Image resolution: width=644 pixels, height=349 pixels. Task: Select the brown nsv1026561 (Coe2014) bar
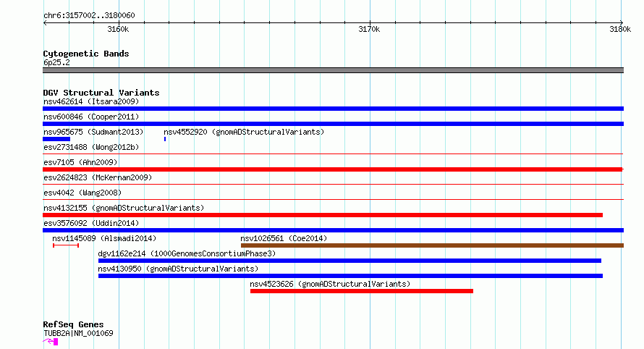point(432,245)
